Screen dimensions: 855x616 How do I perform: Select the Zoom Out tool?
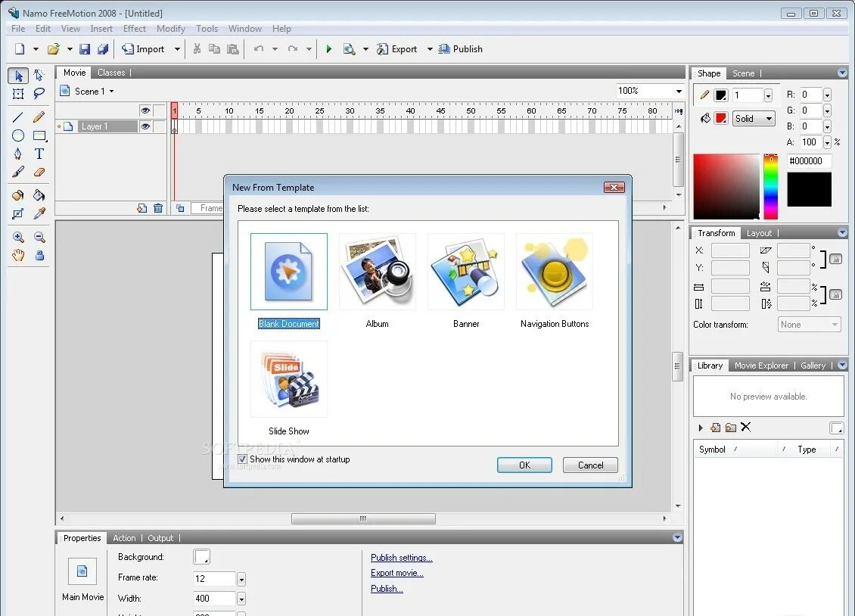[x=39, y=237]
